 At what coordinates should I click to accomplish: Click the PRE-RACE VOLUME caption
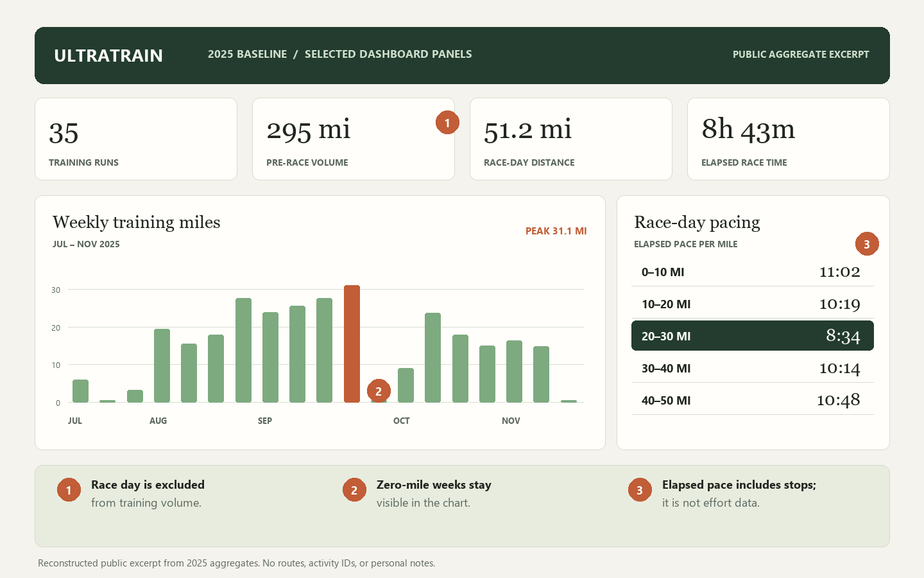[x=307, y=162]
